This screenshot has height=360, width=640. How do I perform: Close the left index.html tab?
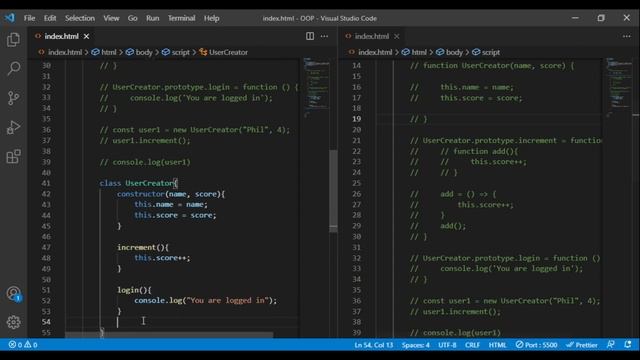(87, 36)
